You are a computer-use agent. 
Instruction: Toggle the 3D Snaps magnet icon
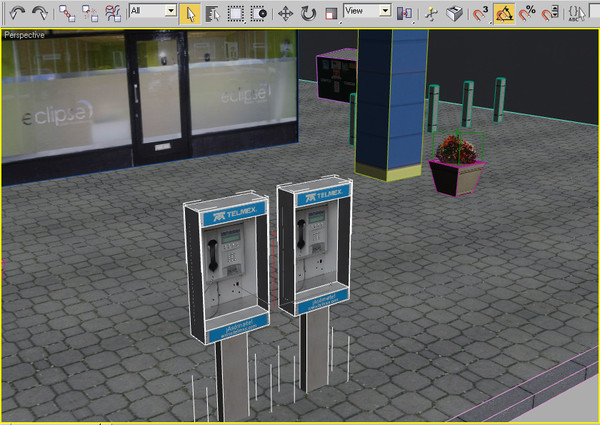point(481,14)
